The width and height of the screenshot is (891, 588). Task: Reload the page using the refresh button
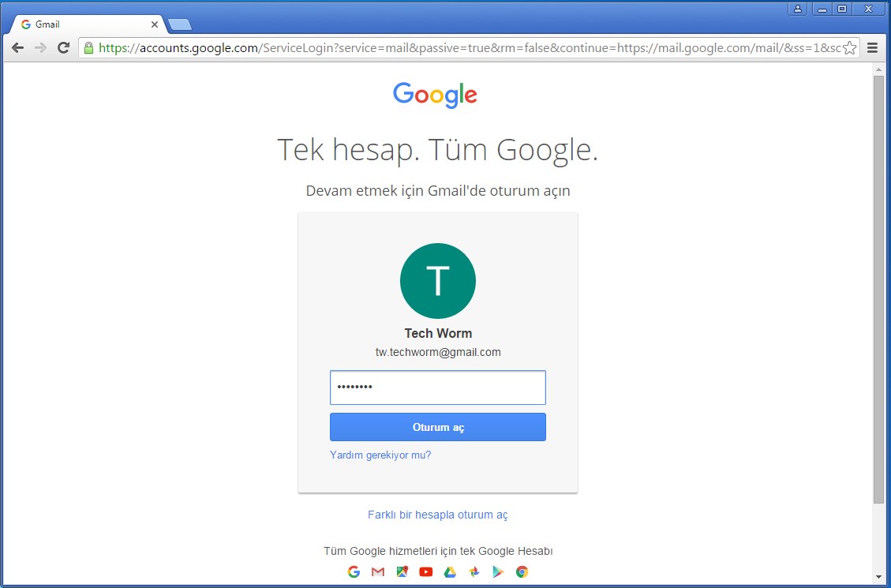tap(64, 48)
